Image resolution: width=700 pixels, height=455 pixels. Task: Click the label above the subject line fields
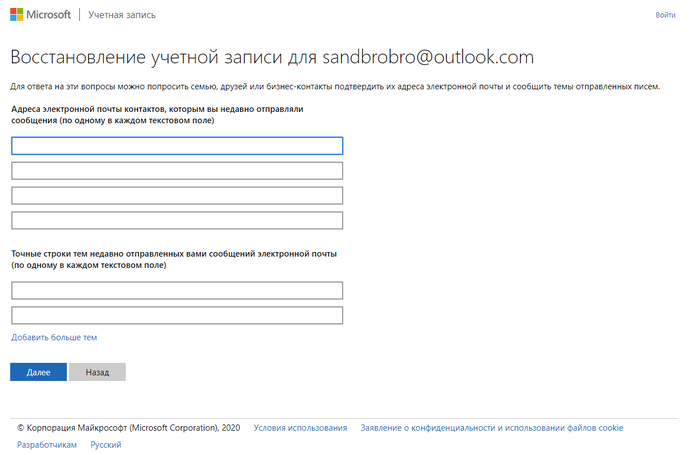pyautogui.click(x=174, y=260)
